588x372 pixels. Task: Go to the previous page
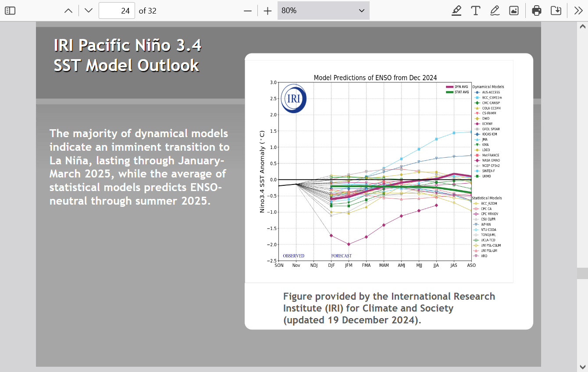tap(68, 11)
